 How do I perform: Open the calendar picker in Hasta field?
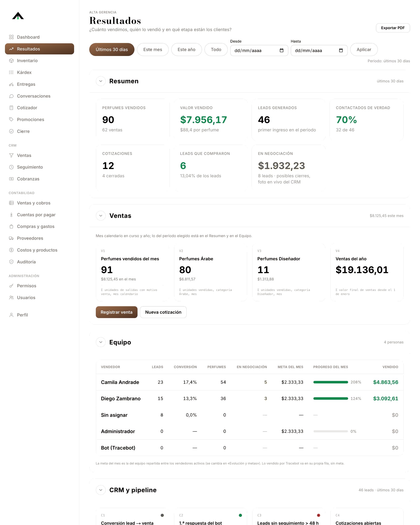[341, 50]
